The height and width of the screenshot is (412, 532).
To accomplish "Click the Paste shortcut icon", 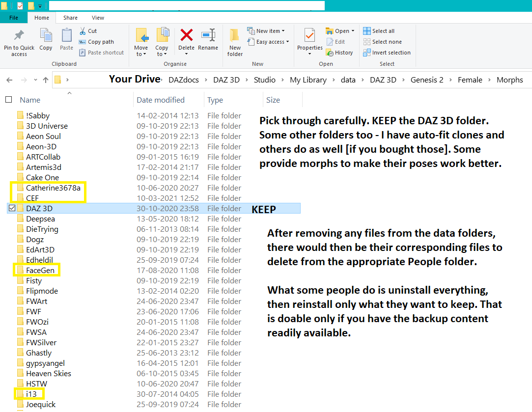I will pos(82,53).
